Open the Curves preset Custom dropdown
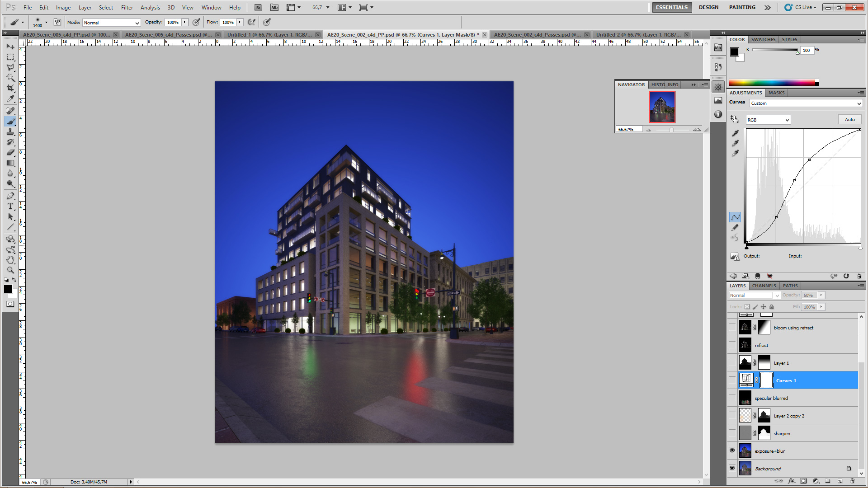 [x=806, y=103]
